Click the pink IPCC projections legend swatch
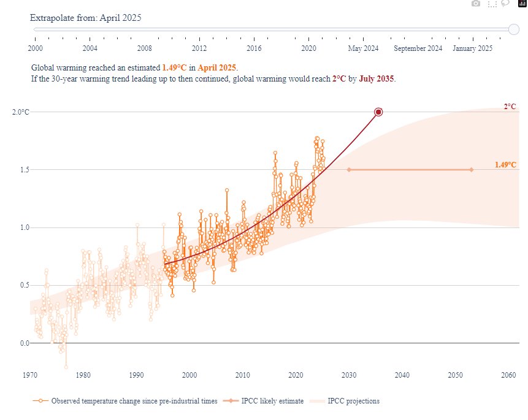Image resolution: width=528 pixels, height=420 pixels. pos(318,400)
